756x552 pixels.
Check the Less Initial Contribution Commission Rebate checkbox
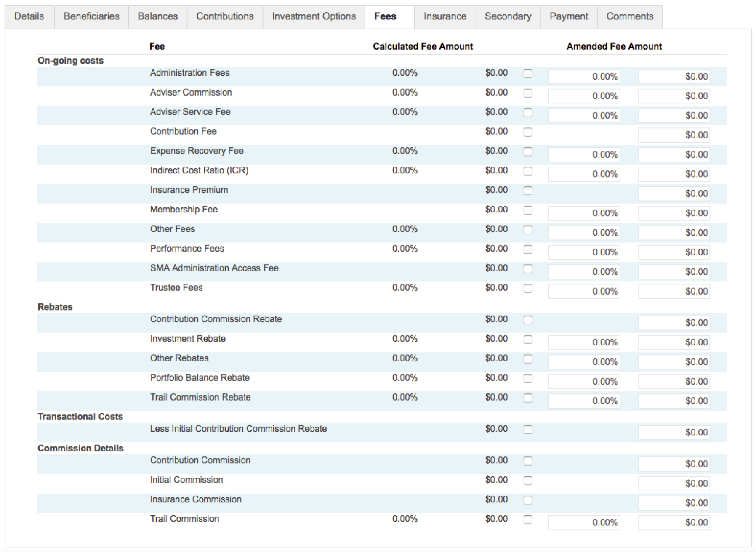[x=528, y=430]
